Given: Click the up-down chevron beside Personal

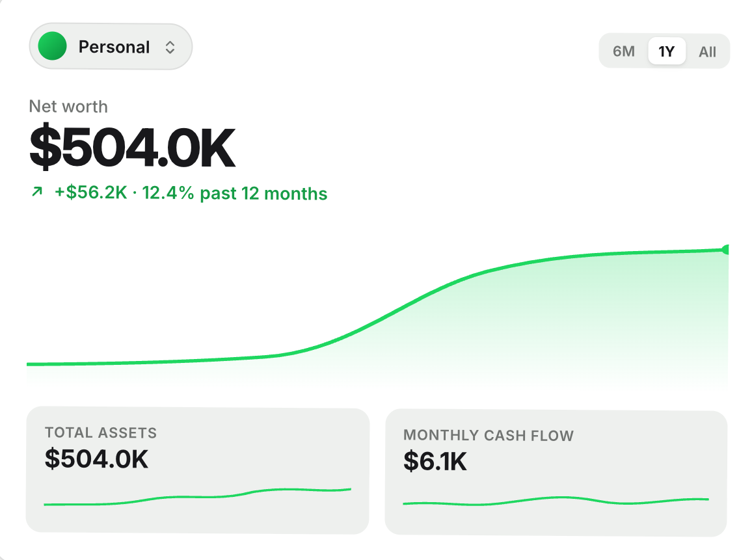Looking at the screenshot, I should point(170,47).
